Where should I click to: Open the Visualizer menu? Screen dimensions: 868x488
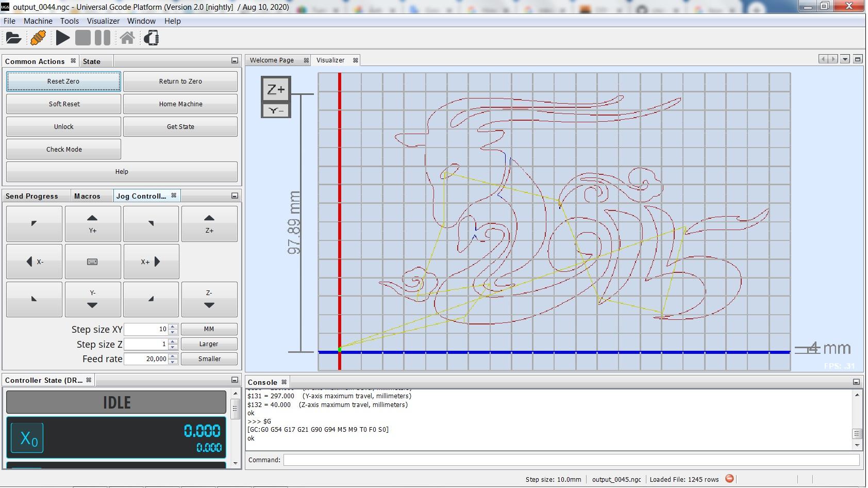[x=103, y=21]
